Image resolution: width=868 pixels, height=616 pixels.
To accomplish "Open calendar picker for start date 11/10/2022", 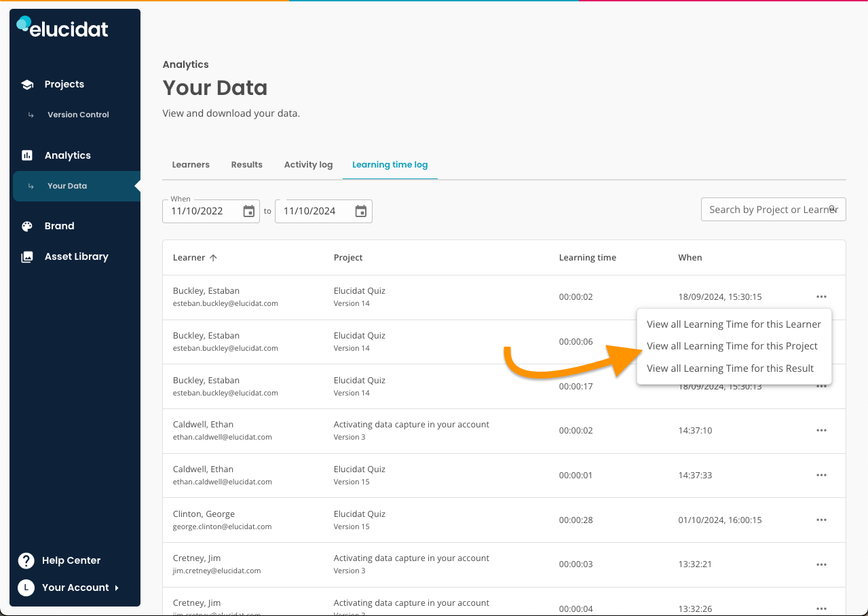I will 249,211.
